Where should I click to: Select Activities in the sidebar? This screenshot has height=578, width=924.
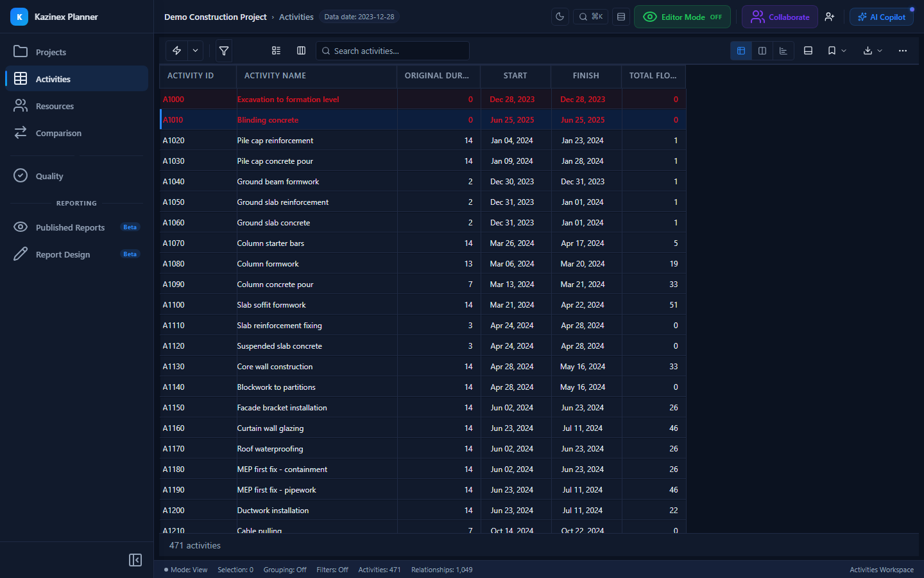(x=76, y=79)
